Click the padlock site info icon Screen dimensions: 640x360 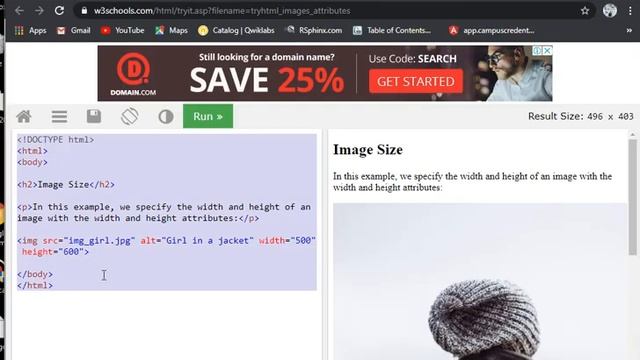pos(84,11)
